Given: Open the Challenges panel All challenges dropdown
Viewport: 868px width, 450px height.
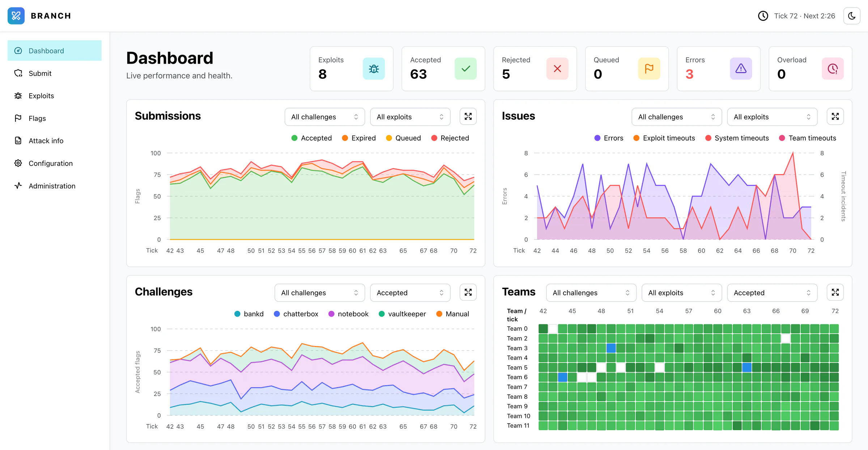Looking at the screenshot, I should (x=320, y=293).
